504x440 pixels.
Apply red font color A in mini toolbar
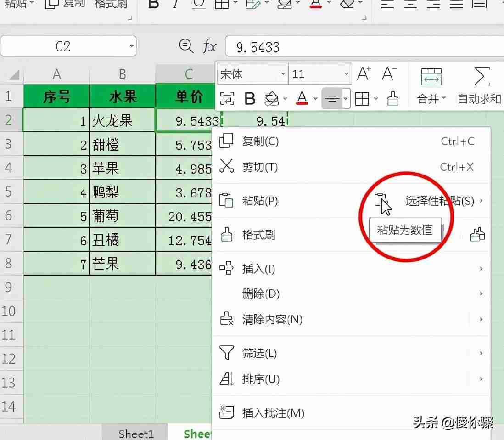(302, 98)
